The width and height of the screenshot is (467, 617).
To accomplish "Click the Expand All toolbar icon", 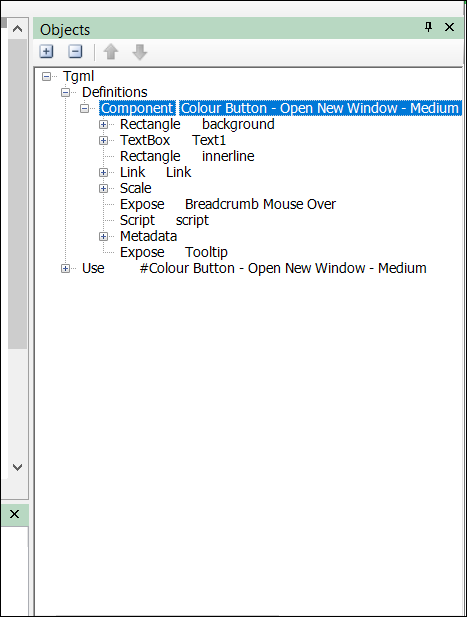I will coord(46,52).
